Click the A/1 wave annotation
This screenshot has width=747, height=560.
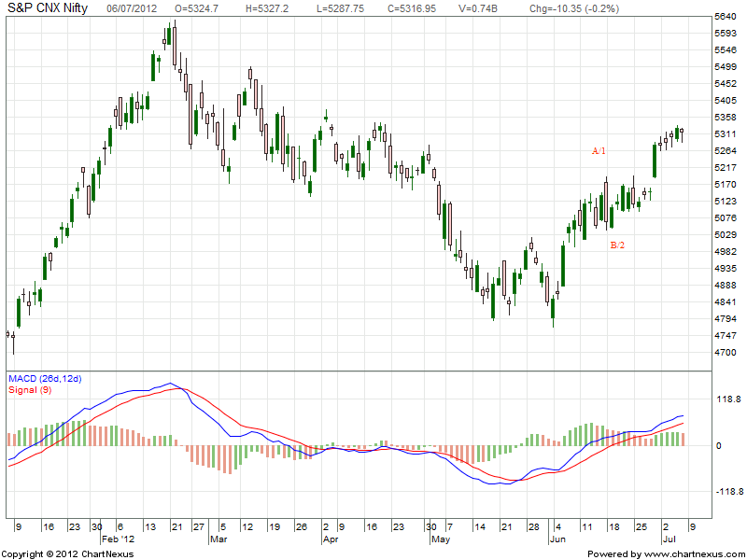pos(599,151)
